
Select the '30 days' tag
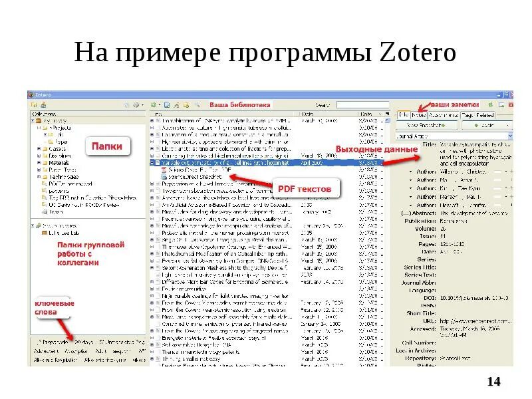click(84, 342)
